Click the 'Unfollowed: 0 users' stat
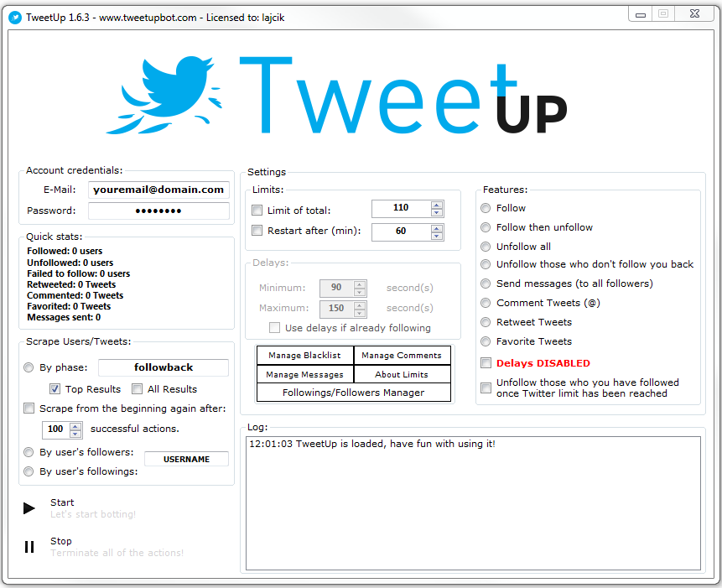 click(x=70, y=263)
